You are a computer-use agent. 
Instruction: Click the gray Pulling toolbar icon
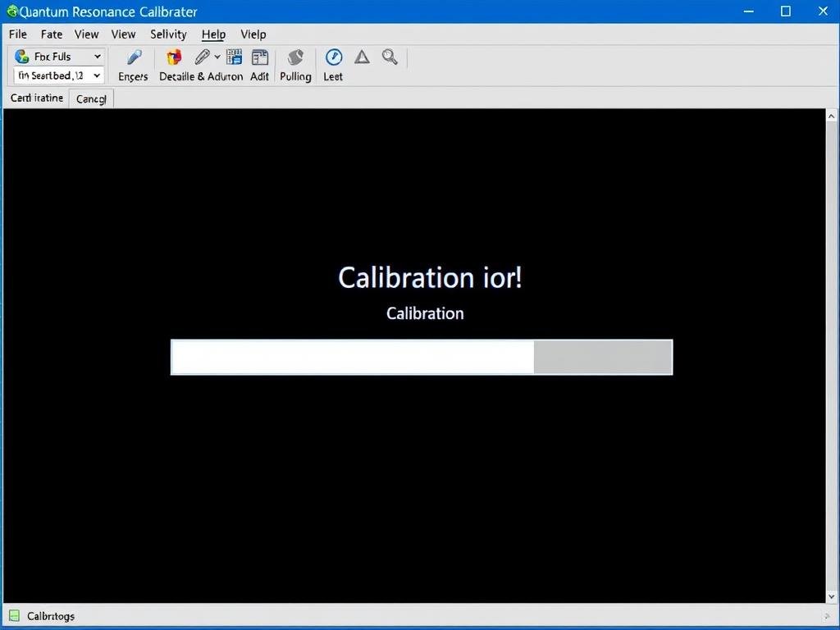tap(295, 57)
